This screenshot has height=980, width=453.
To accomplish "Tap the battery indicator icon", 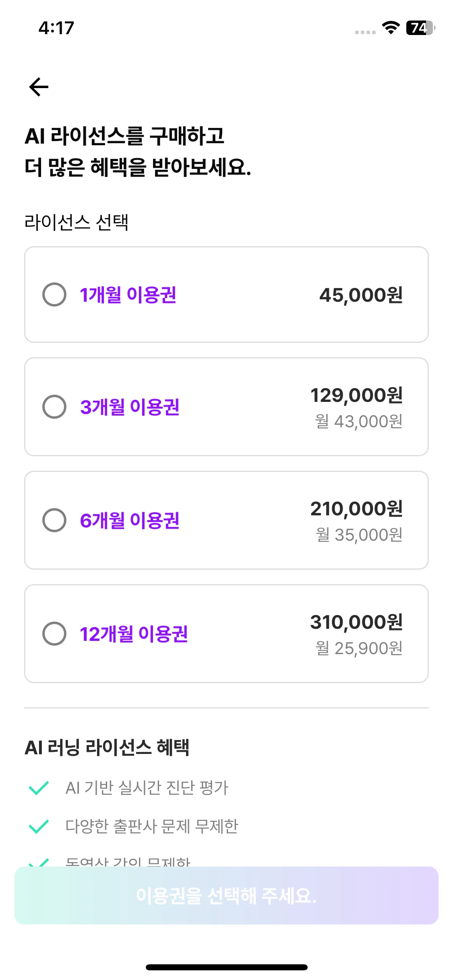I will 420,28.
